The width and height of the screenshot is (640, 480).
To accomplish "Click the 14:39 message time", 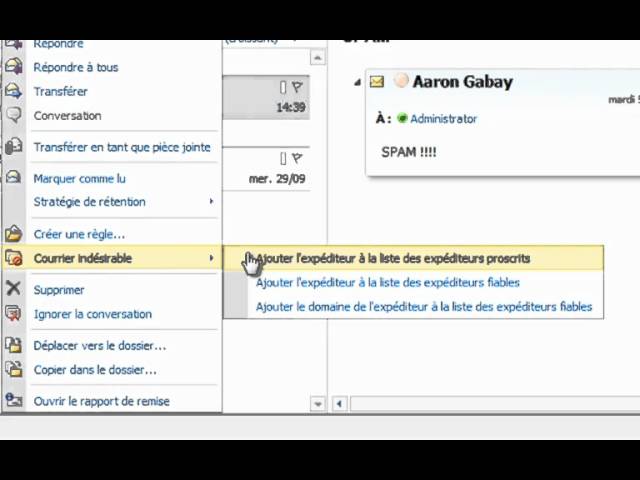I will point(291,107).
